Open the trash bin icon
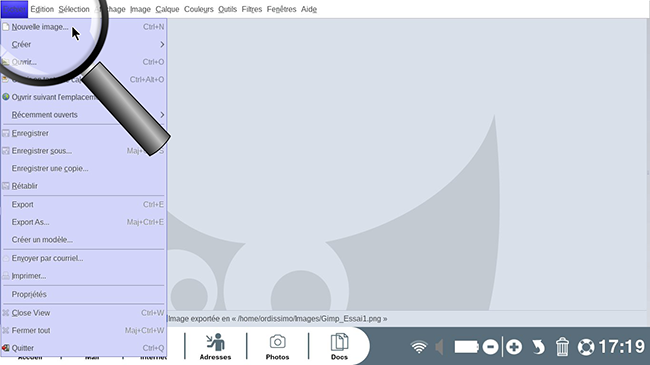 tap(562, 347)
